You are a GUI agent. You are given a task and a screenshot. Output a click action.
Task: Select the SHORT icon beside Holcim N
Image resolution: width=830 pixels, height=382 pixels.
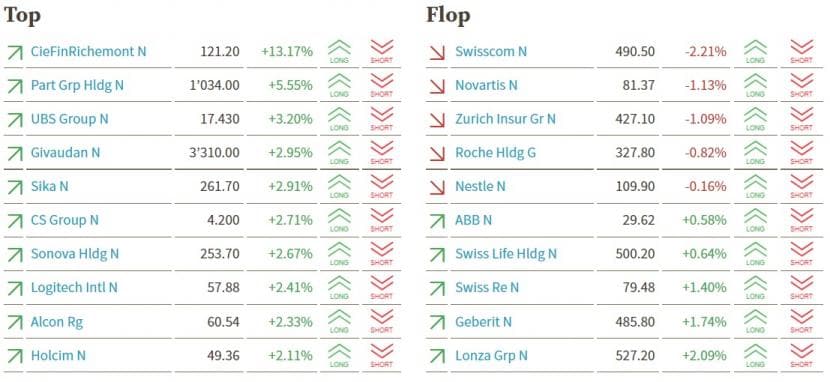(x=382, y=355)
